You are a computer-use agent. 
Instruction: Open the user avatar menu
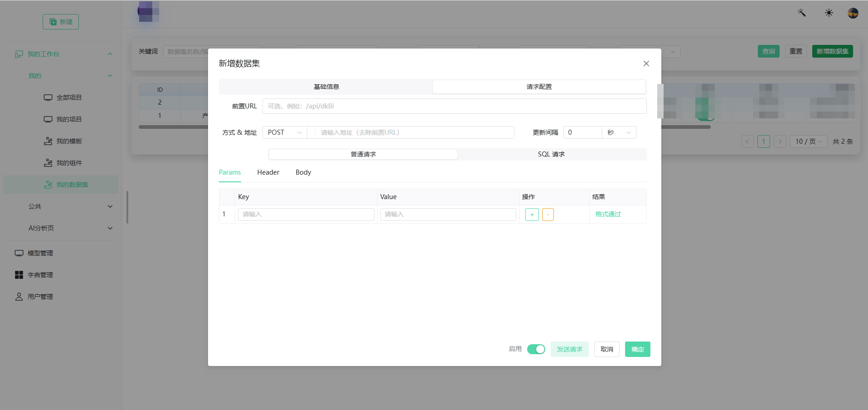point(853,13)
